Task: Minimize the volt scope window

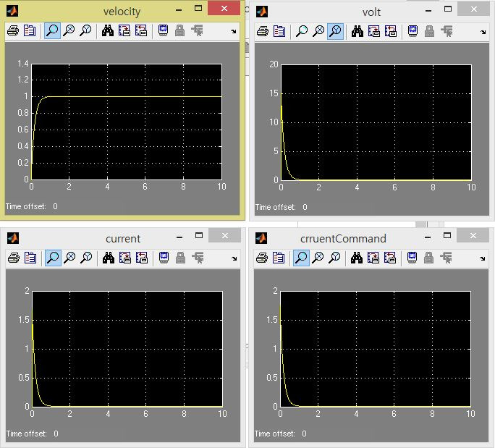Action: [428, 11]
